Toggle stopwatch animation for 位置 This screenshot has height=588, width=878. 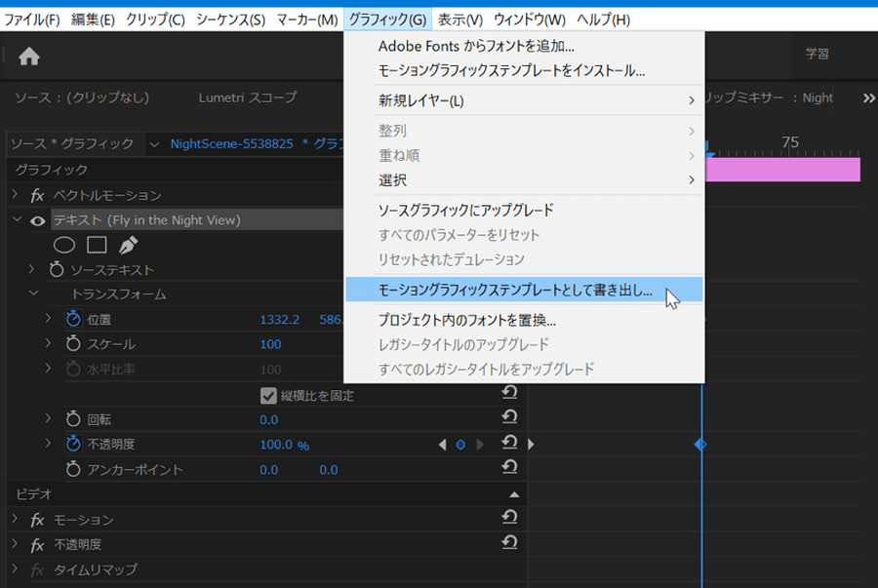(73, 319)
